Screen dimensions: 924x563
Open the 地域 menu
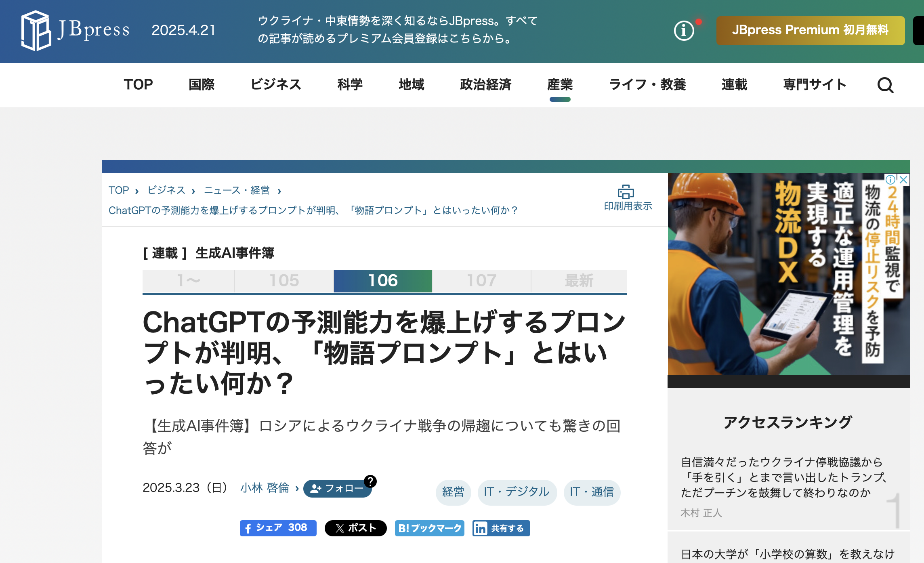412,84
